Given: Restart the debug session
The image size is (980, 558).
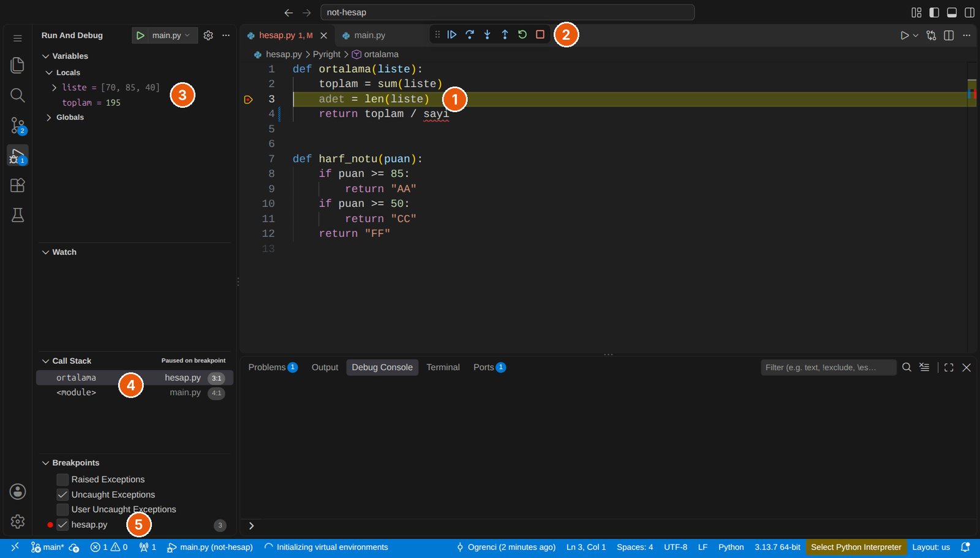Looking at the screenshot, I should pyautogui.click(x=522, y=35).
